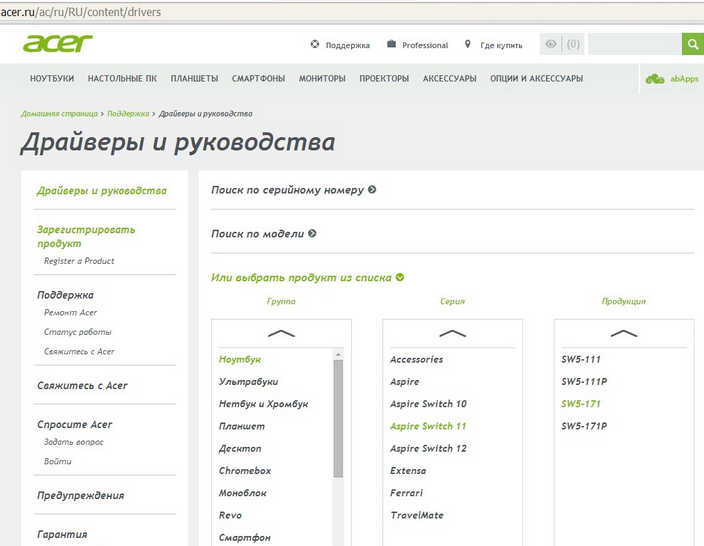Select Chromebox in the group list
Viewport: 704px width, 546px height.
245,471
